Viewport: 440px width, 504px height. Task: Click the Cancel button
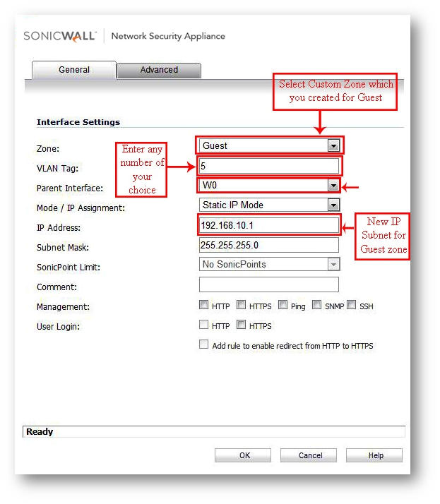[309, 455]
